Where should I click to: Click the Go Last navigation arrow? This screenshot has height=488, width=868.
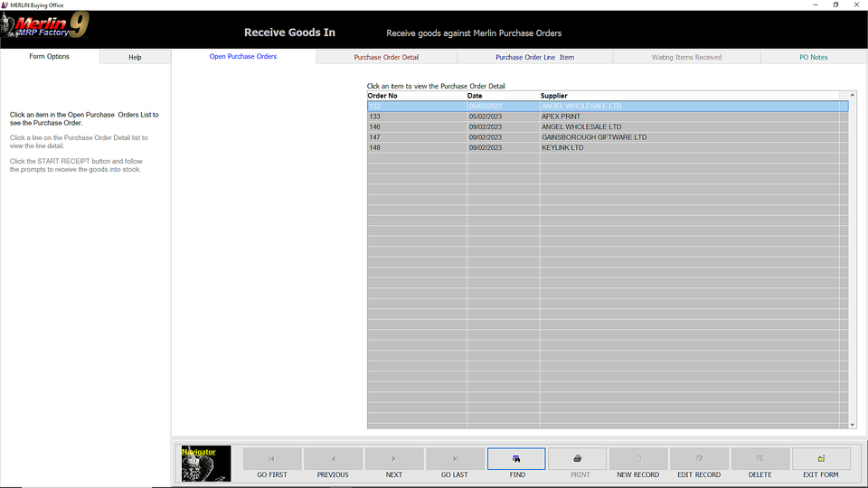pyautogui.click(x=455, y=459)
